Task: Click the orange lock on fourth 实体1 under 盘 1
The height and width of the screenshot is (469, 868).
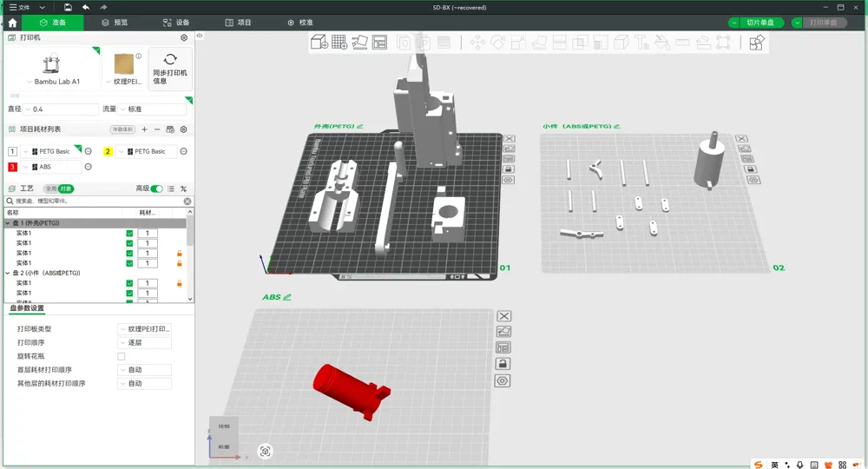Action: click(x=180, y=263)
